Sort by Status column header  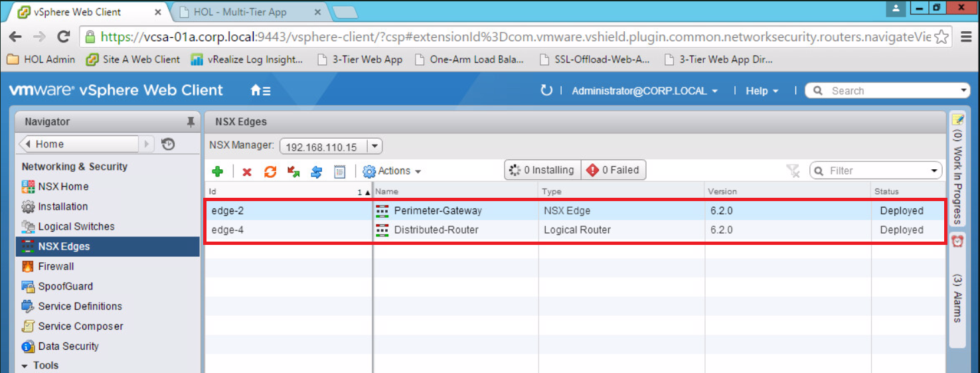pos(908,191)
